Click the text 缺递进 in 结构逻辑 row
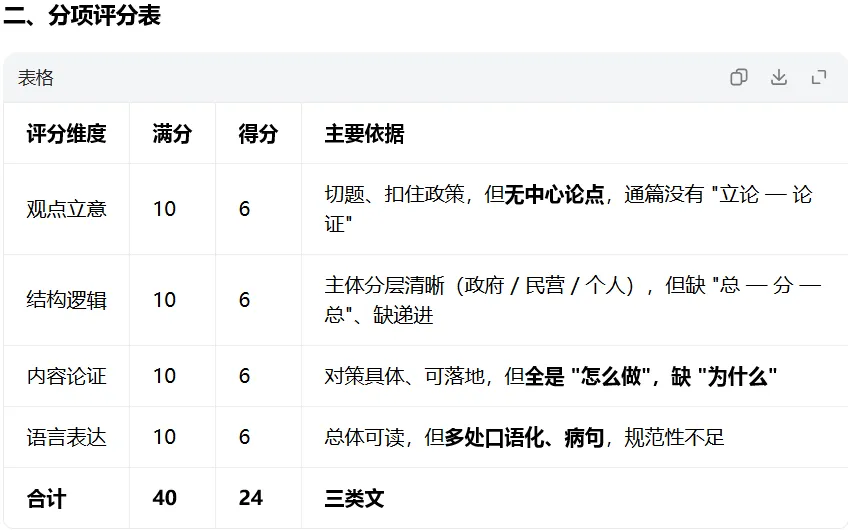 (x=403, y=315)
